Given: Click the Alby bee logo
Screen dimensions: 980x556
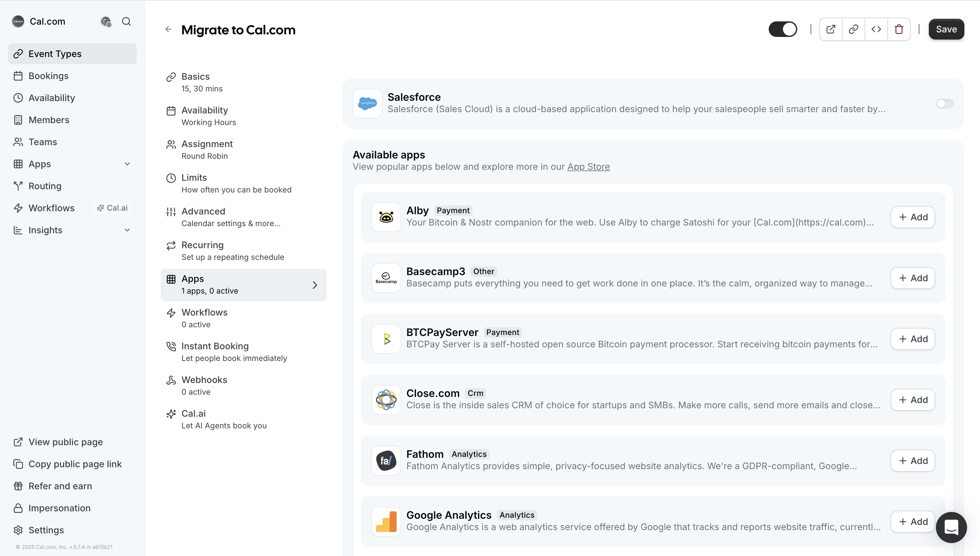Looking at the screenshot, I should 386,217.
